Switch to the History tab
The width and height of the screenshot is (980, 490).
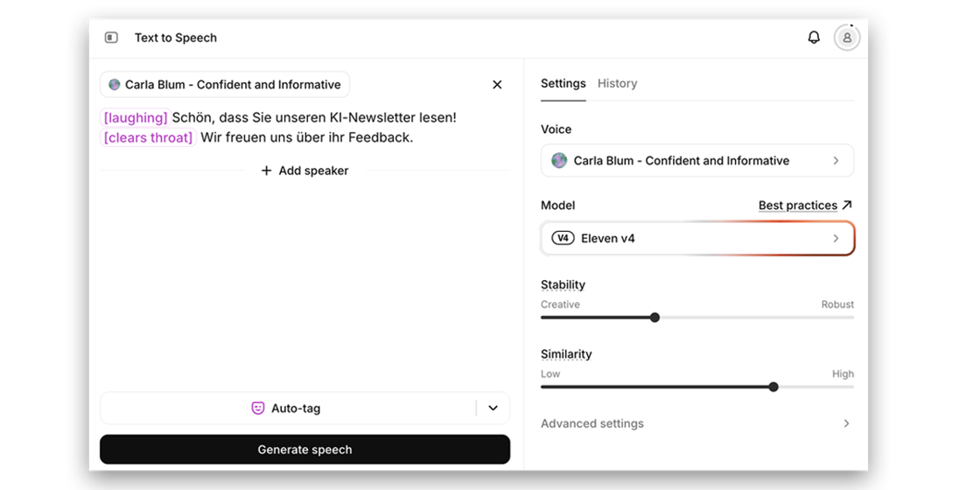click(x=617, y=83)
